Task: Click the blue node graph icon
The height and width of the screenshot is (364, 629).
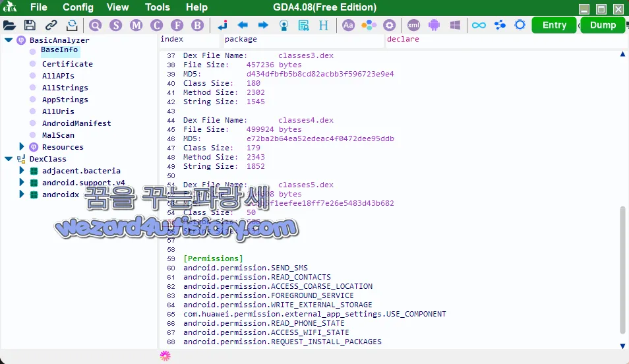Action: click(500, 25)
